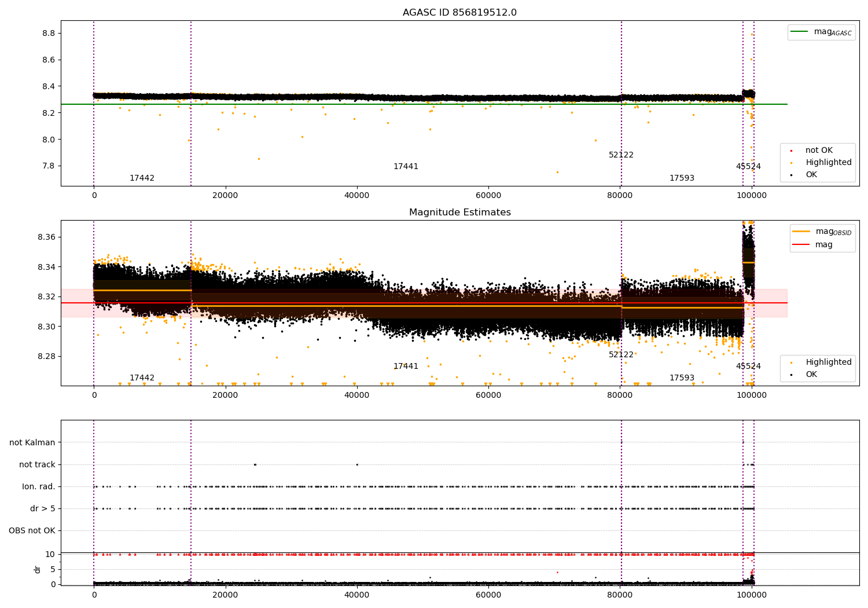The width and height of the screenshot is (868, 608).
Task: Click obsid label 17441 in the AGASC ID plot
Action: click(x=406, y=167)
